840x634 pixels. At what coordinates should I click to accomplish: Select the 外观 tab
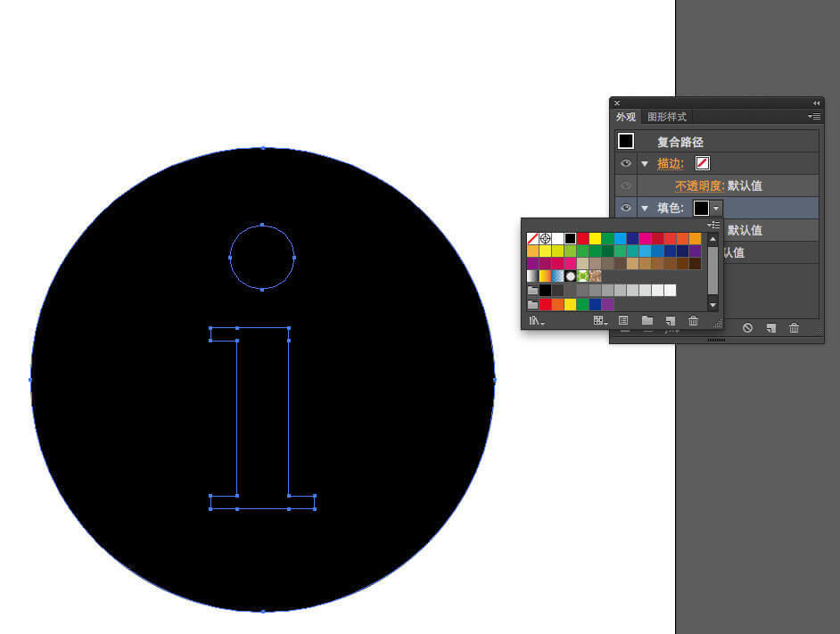[x=626, y=117]
